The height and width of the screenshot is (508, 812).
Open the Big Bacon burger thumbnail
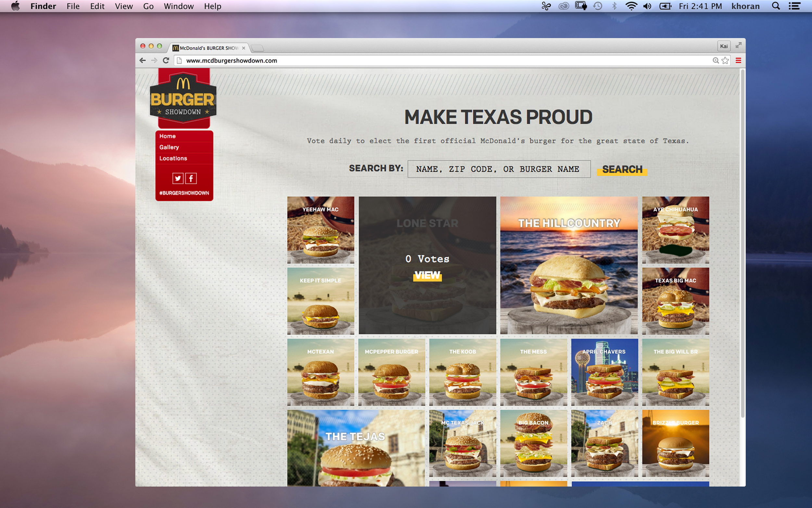tap(533, 443)
